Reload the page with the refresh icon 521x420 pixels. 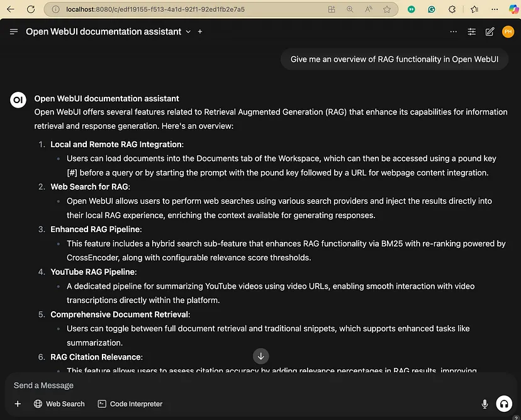point(31,9)
